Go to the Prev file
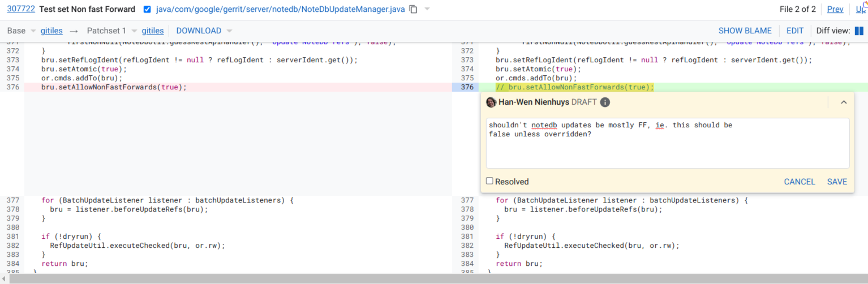 click(835, 9)
